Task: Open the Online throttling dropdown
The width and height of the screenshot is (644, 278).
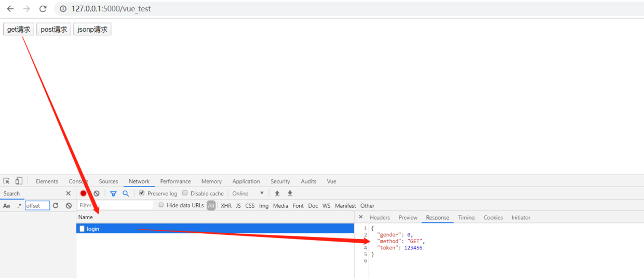Action: point(248,193)
